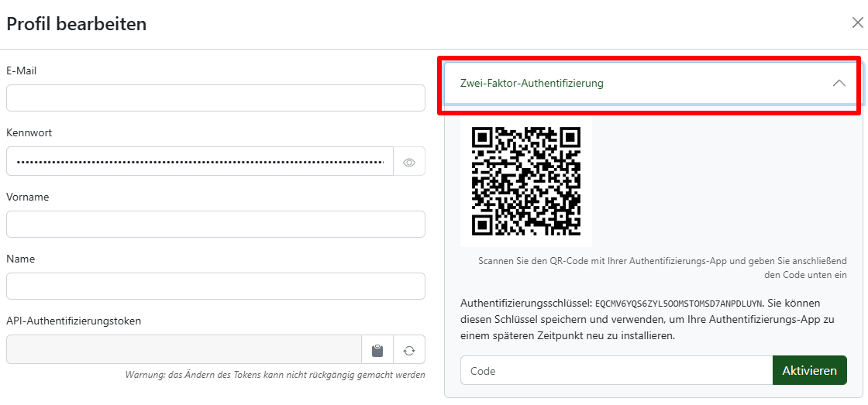
Task: Click the Profil bearbeiten heading
Action: (x=77, y=24)
